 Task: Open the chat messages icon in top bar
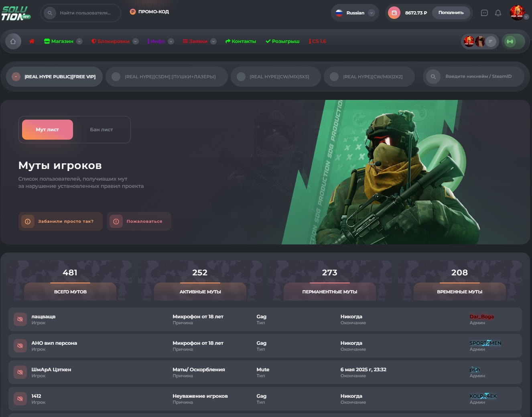(484, 12)
